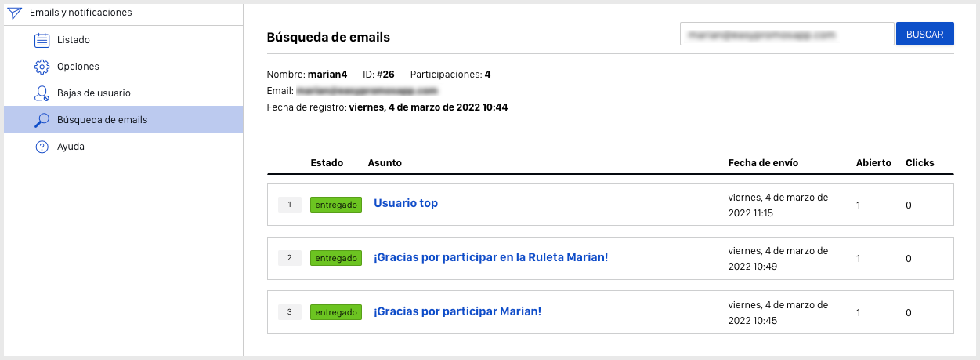Open the "Usuario top" email
The image size is (980, 360).
coord(406,203)
